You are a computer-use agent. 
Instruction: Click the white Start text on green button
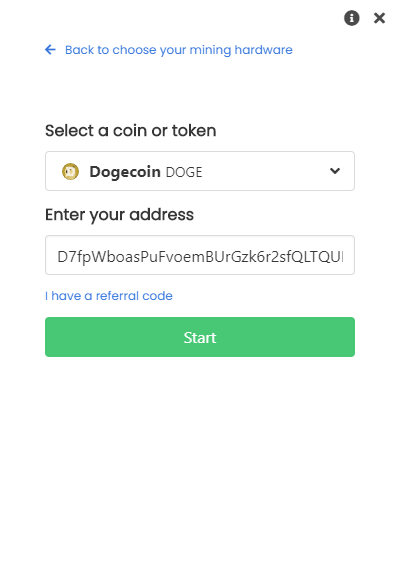click(200, 338)
